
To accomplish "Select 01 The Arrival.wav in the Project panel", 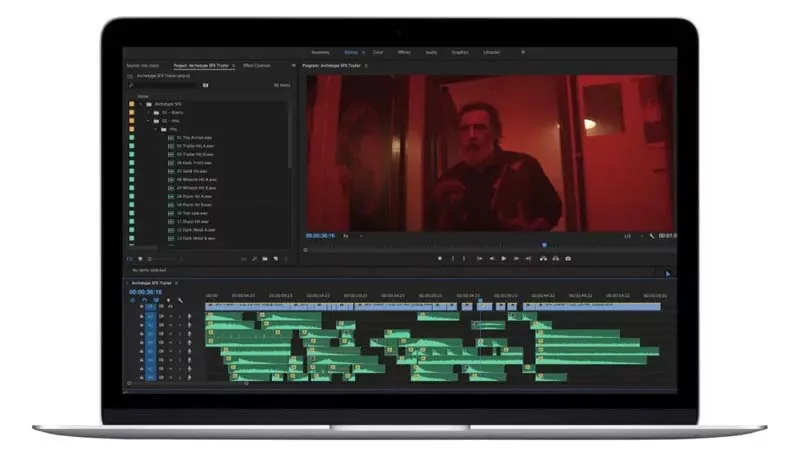I will click(x=194, y=138).
